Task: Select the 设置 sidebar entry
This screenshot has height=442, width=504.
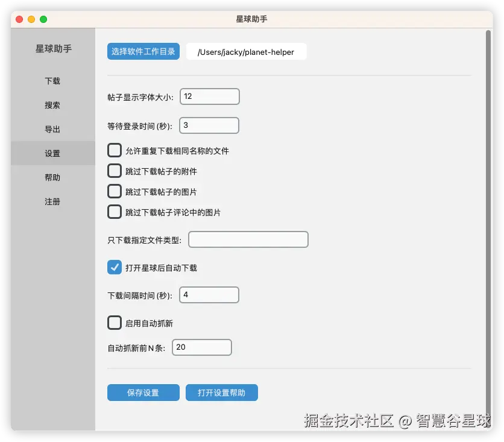Action: point(52,153)
